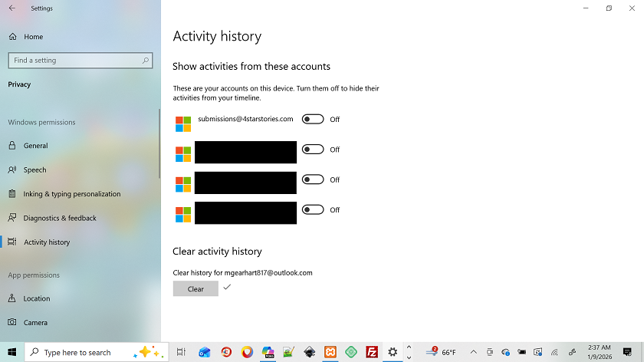This screenshot has width=644, height=362.
Task: Toggle activity for submissions@4starstories.com account
Action: (313, 120)
